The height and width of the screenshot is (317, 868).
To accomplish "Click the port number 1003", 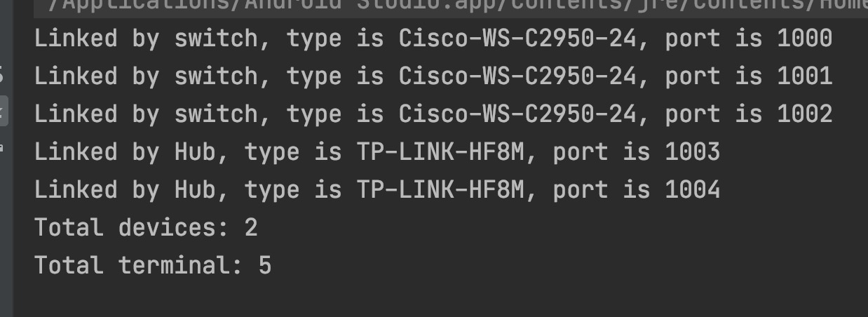I will pos(692,151).
